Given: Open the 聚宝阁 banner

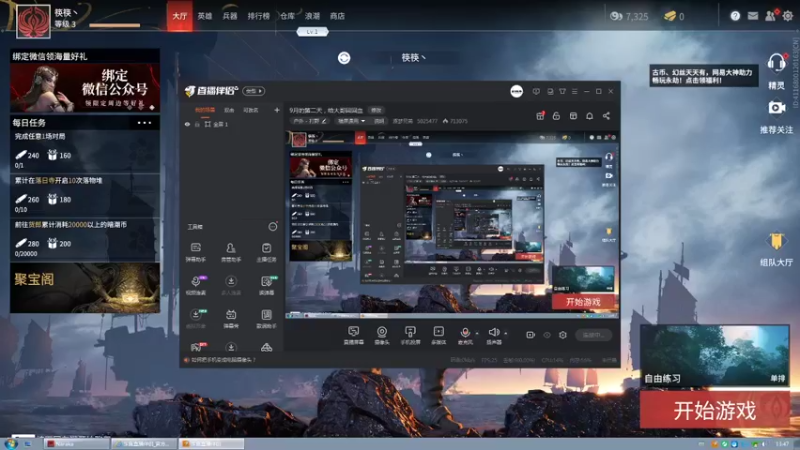Looking at the screenshot, I should (85, 288).
